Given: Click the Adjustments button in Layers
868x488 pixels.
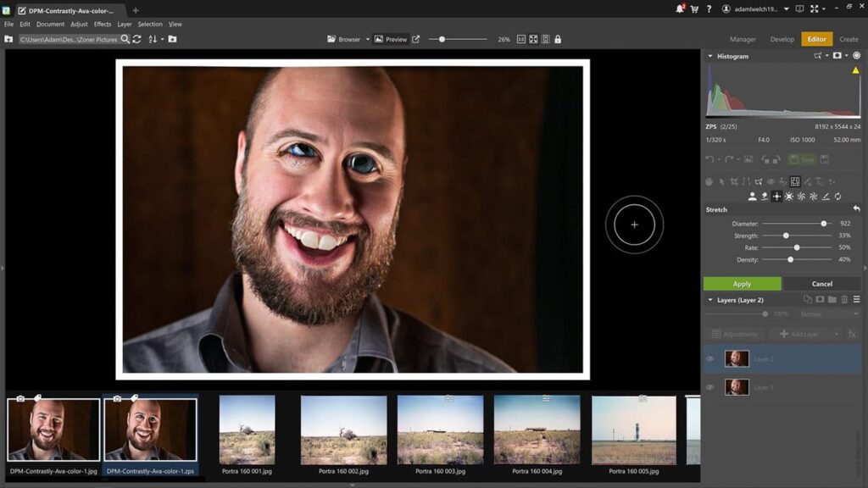Looking at the screenshot, I should click(x=735, y=334).
